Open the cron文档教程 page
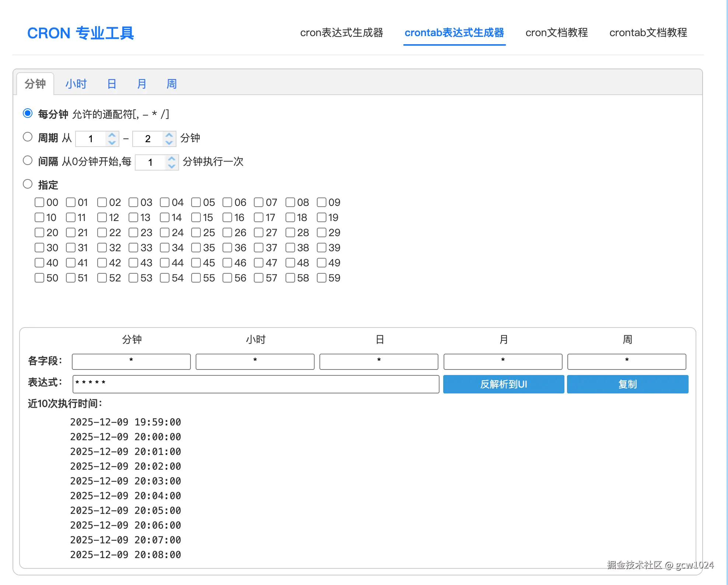The width and height of the screenshot is (728, 585). click(x=556, y=32)
